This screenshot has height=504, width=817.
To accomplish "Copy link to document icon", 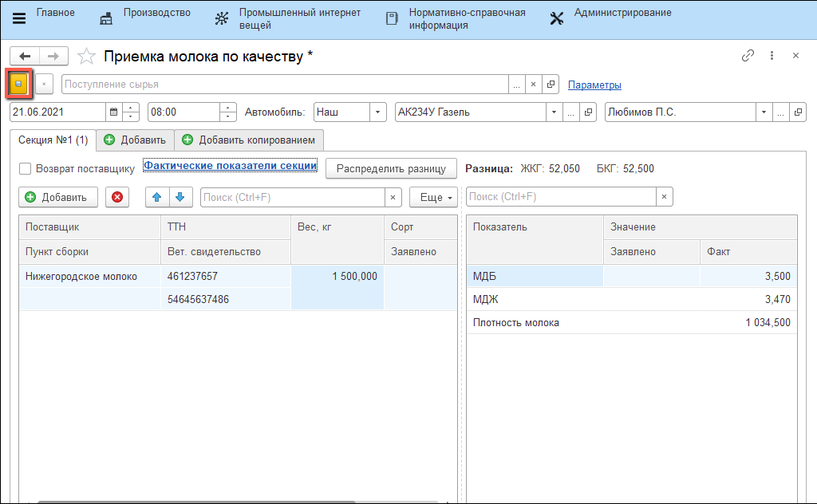I will click(x=748, y=56).
